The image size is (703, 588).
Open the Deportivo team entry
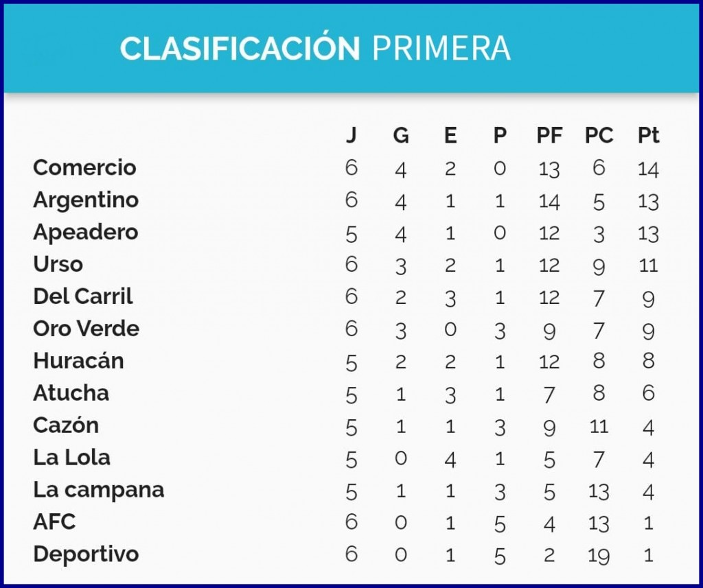86,554
